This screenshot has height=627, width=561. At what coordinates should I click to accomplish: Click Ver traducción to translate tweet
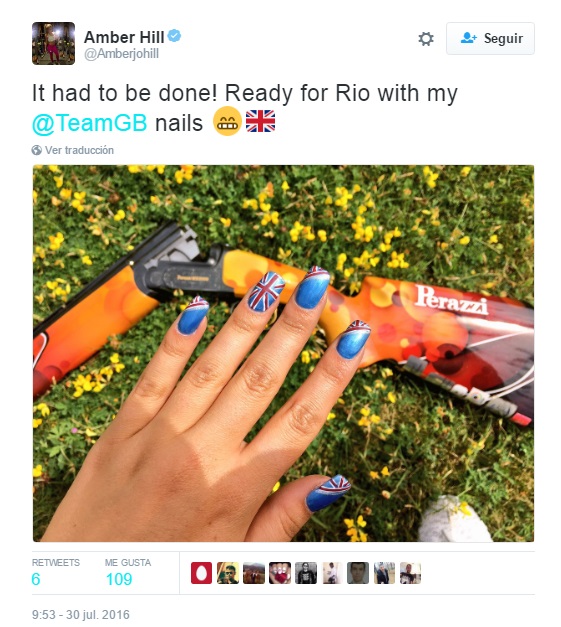(x=79, y=150)
